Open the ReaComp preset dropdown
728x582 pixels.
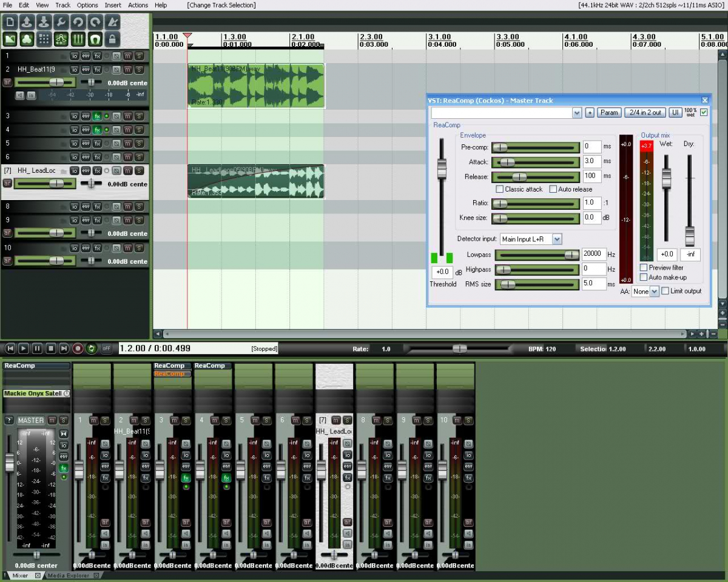(x=576, y=113)
